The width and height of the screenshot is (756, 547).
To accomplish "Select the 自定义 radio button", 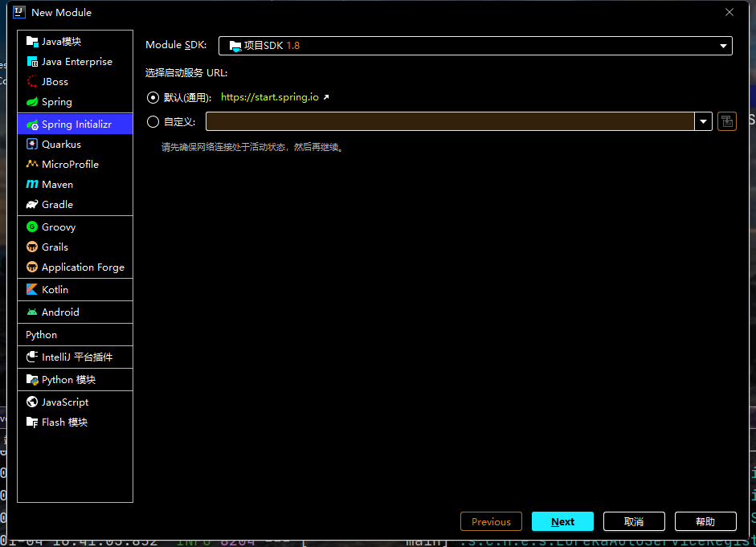I will tap(153, 122).
